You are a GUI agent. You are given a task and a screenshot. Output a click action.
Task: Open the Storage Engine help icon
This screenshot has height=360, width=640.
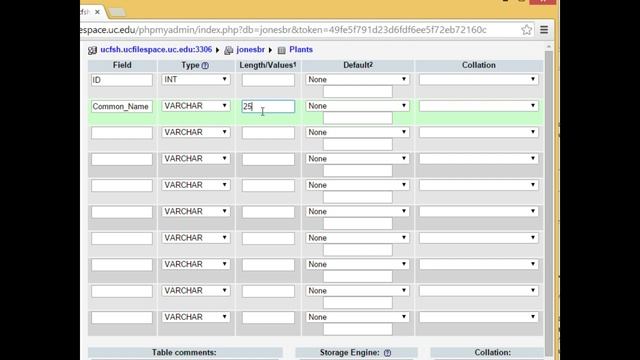[x=387, y=353]
